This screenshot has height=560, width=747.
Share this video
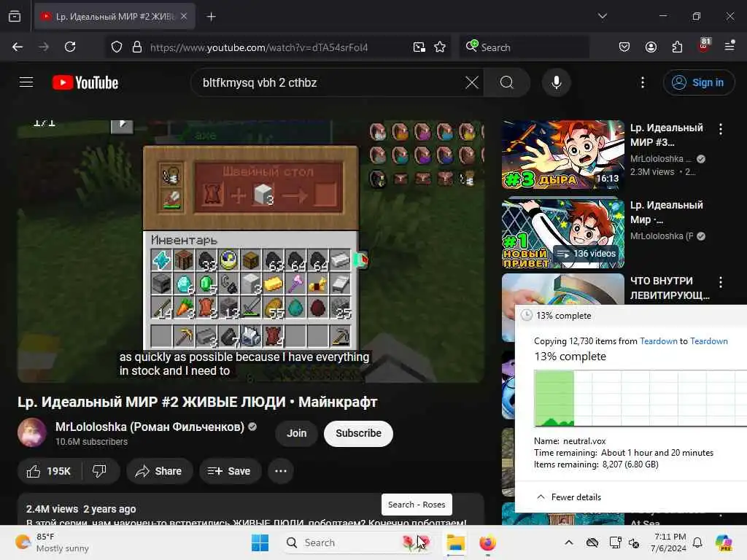pyautogui.click(x=159, y=471)
